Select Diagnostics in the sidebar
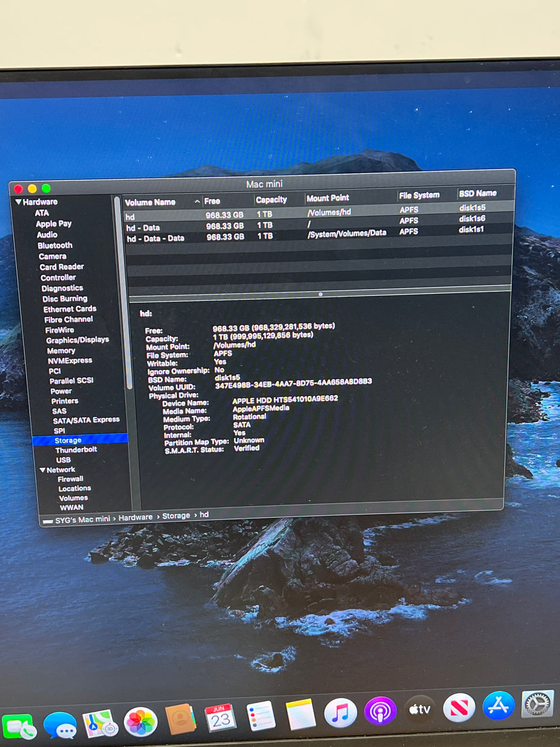 coord(62,288)
